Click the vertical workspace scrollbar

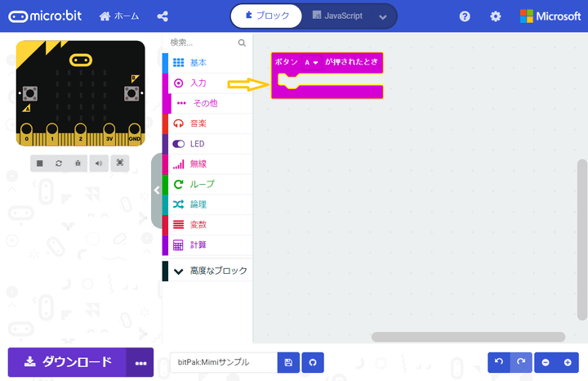(x=582, y=240)
